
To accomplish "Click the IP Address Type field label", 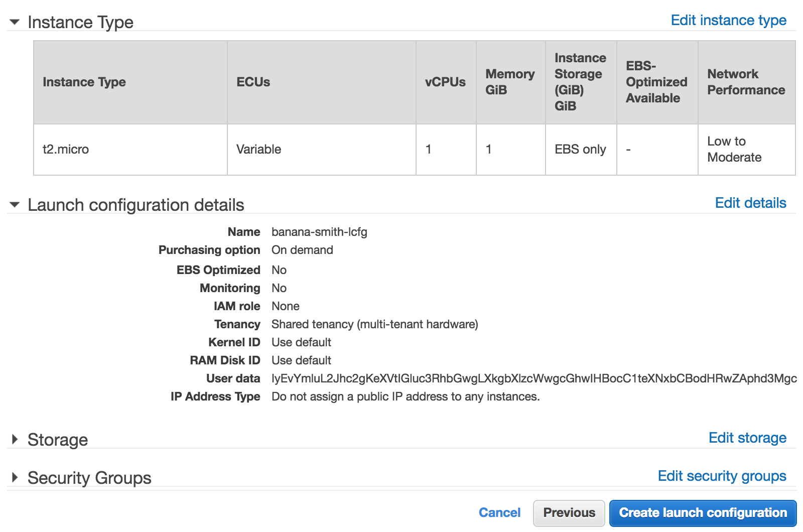I will click(x=215, y=396).
